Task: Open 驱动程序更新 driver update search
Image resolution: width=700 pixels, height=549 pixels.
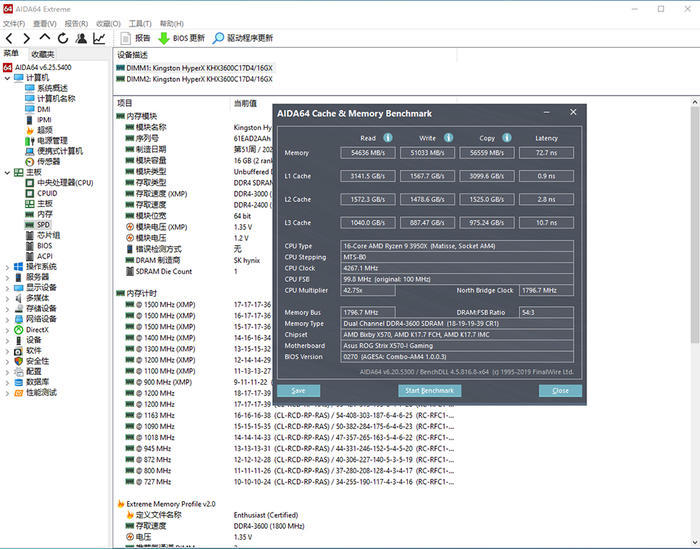Action: [243, 38]
